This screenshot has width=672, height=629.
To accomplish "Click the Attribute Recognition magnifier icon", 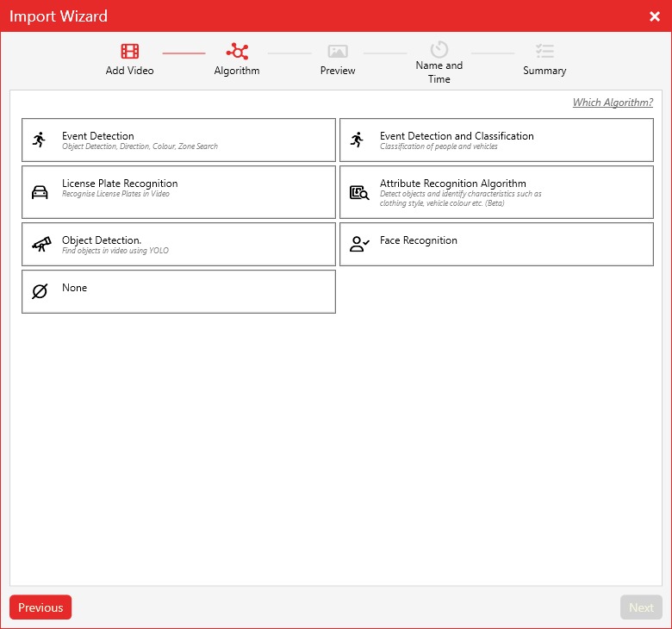I will point(359,192).
